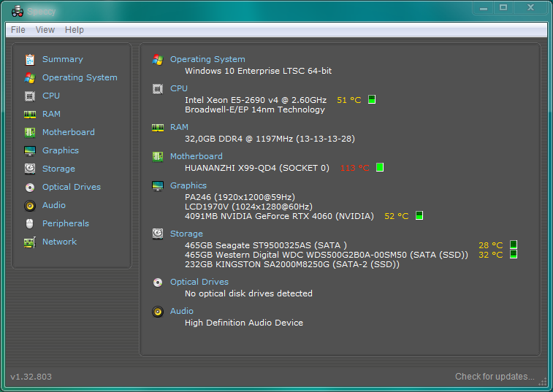Image resolution: width=553 pixels, height=392 pixels.
Task: Open the RAM sidebar section
Action: tap(51, 114)
